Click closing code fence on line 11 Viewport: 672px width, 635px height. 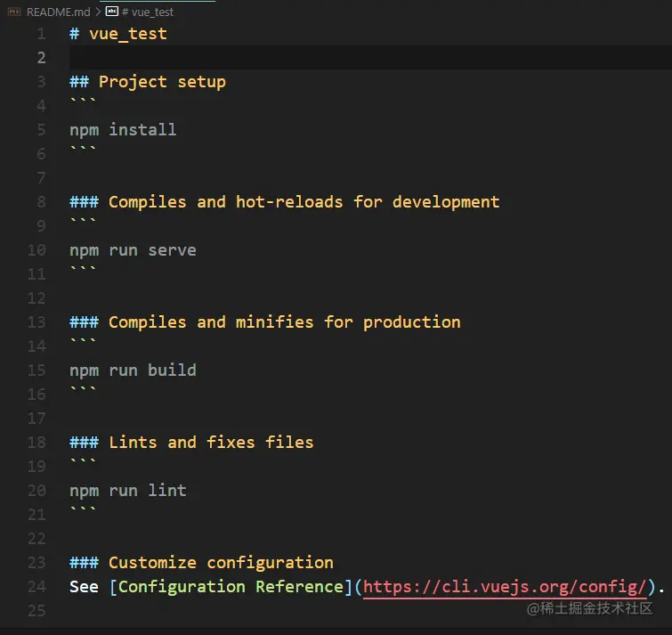(83, 268)
